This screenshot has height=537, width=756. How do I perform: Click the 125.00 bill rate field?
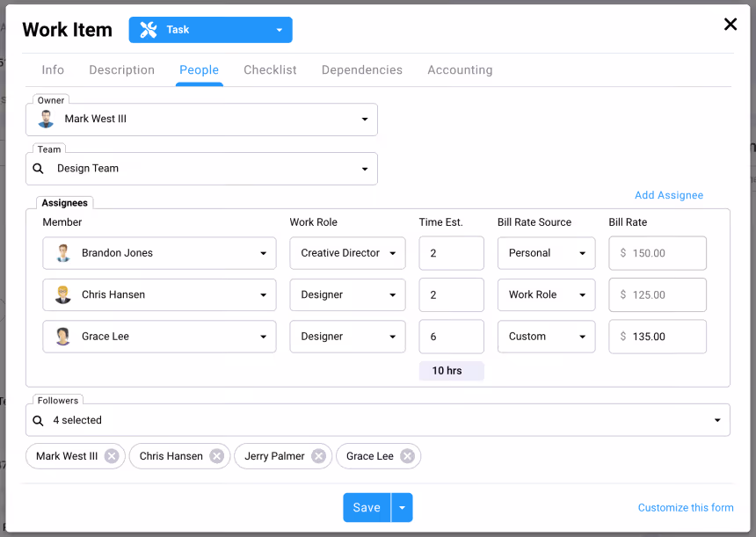(x=658, y=294)
